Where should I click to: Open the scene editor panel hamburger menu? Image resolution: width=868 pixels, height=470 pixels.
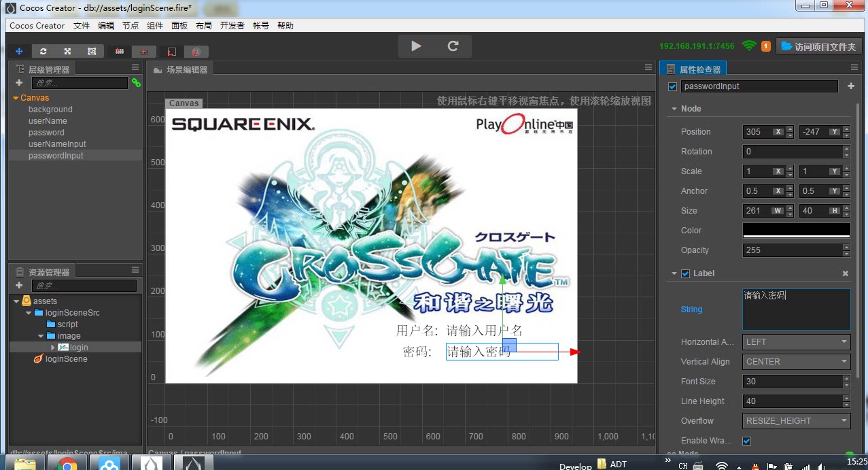click(x=648, y=68)
